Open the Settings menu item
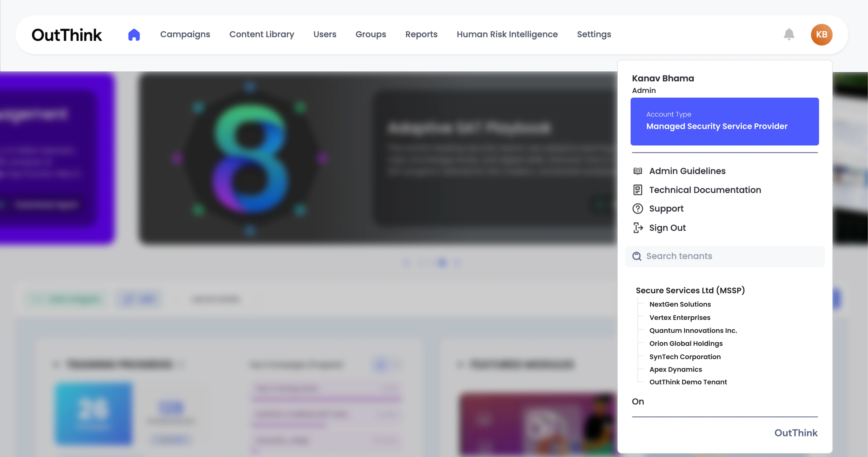The width and height of the screenshot is (868, 457). coord(594,34)
